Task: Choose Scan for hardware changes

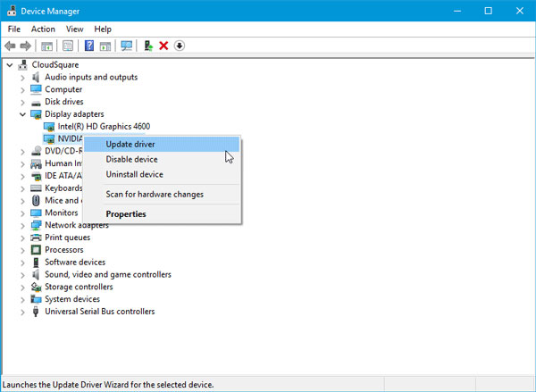Action: (162, 194)
